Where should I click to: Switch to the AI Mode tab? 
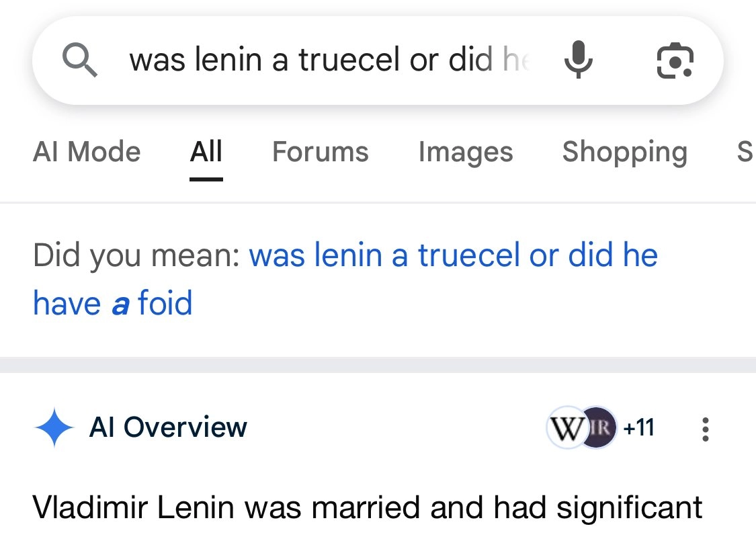(x=87, y=152)
